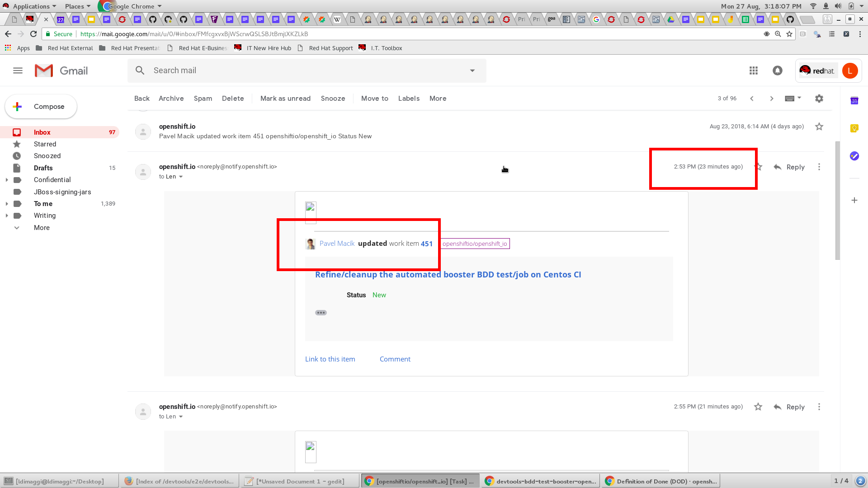Screen dimensions: 868x488
Task: Star the Aug 23 openshift.io email
Action: (x=819, y=127)
